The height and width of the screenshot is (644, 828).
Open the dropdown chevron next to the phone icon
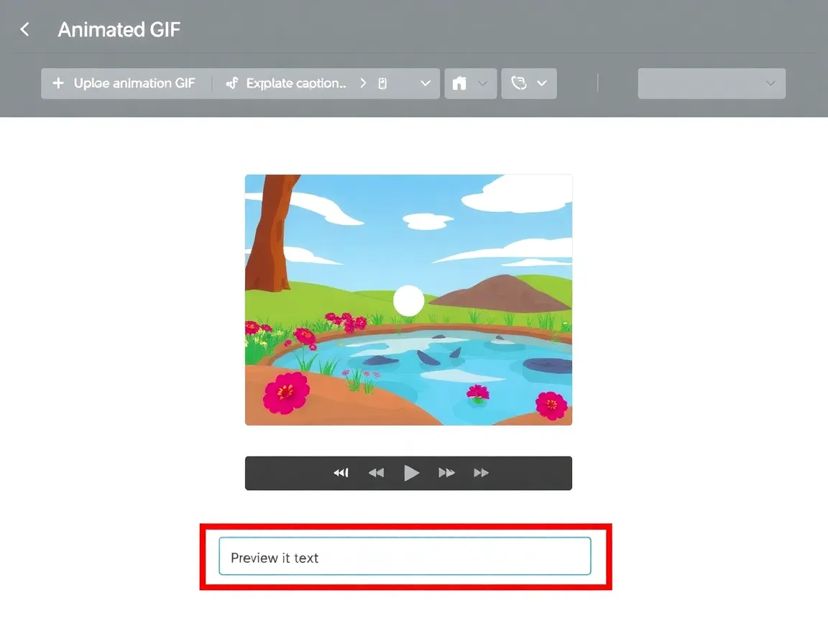(542, 83)
